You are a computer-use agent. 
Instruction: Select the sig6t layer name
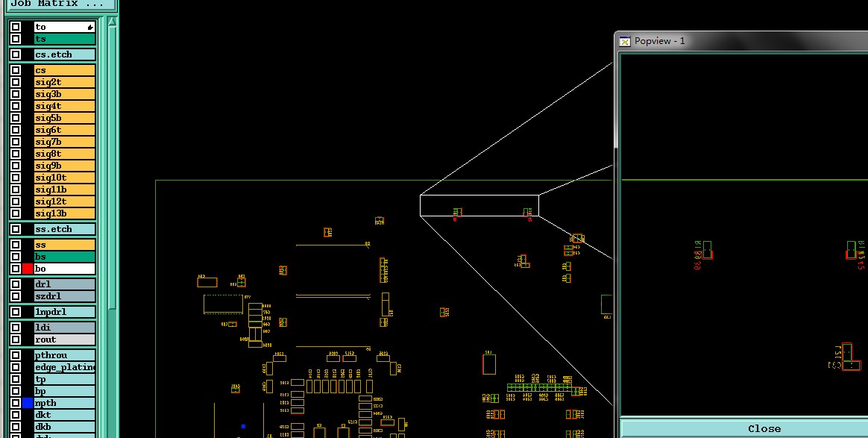click(x=65, y=130)
